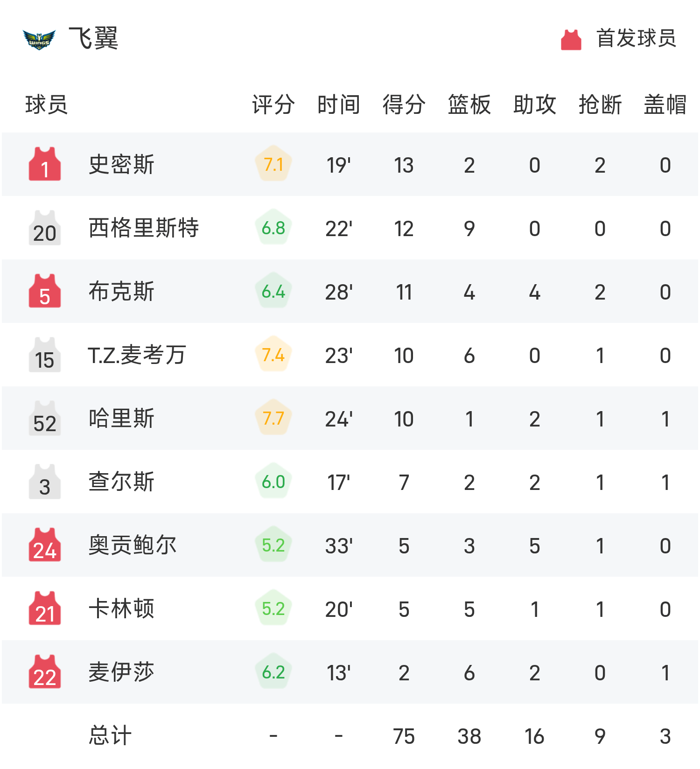
Task: Select 史密斯's red jersey number 1 icon
Action: [x=44, y=164]
